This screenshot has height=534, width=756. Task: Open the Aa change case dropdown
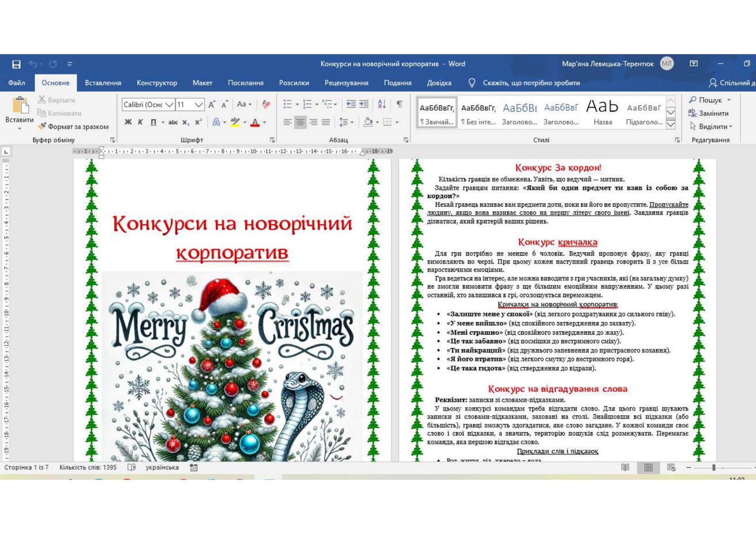tap(244, 104)
